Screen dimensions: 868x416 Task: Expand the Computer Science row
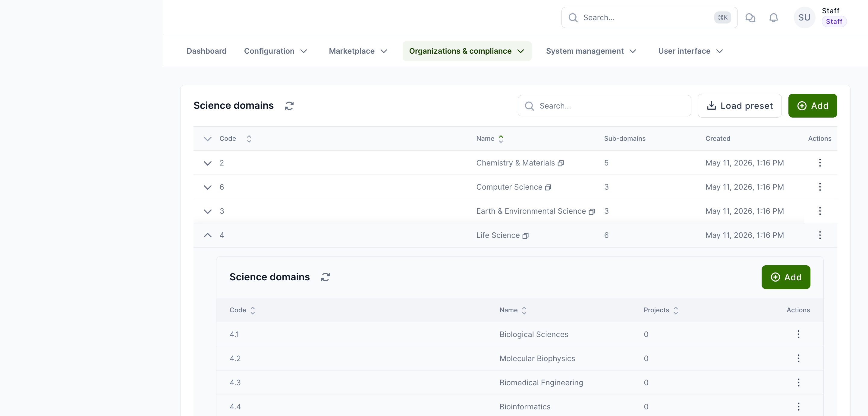208,187
